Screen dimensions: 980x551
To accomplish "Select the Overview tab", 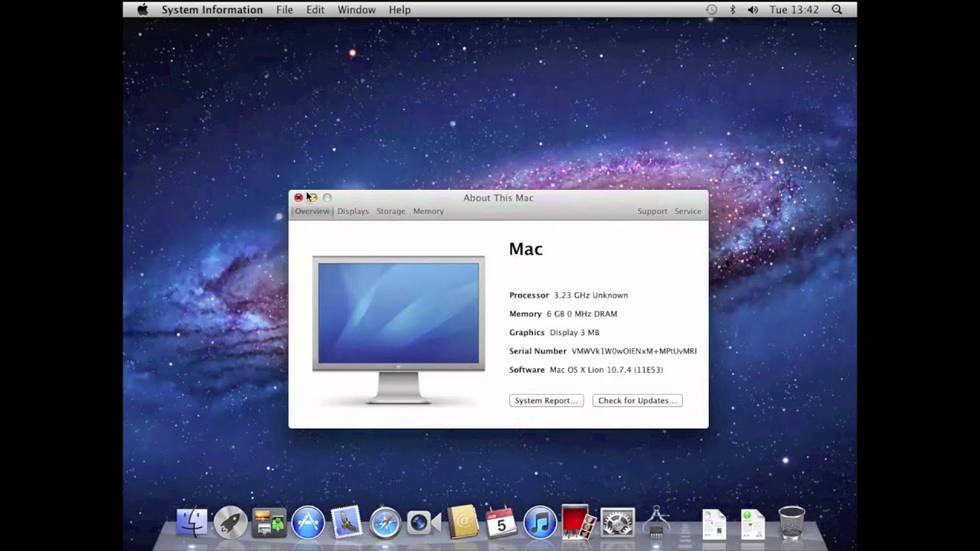I will [312, 211].
